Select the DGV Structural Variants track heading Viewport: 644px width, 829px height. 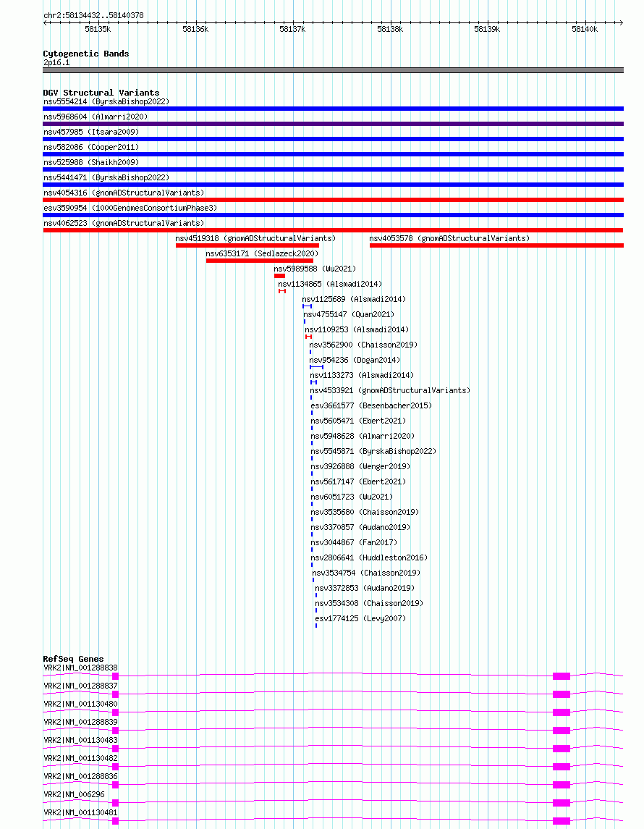101,93
